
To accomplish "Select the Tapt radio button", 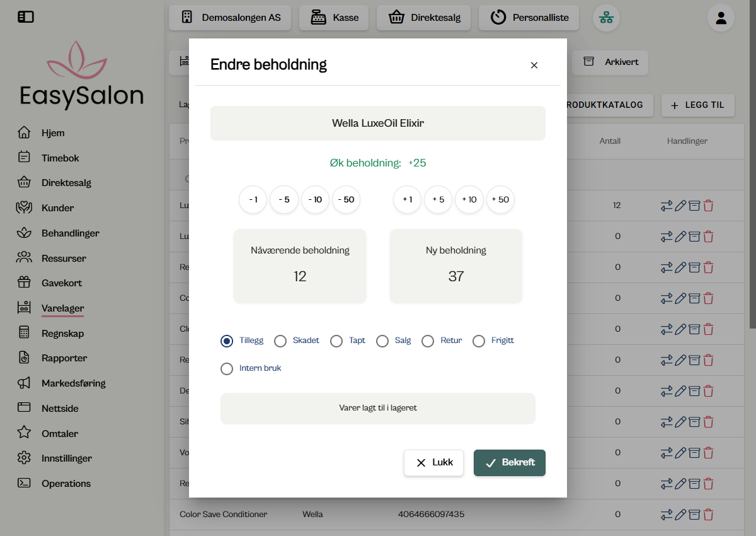I will click(x=336, y=341).
